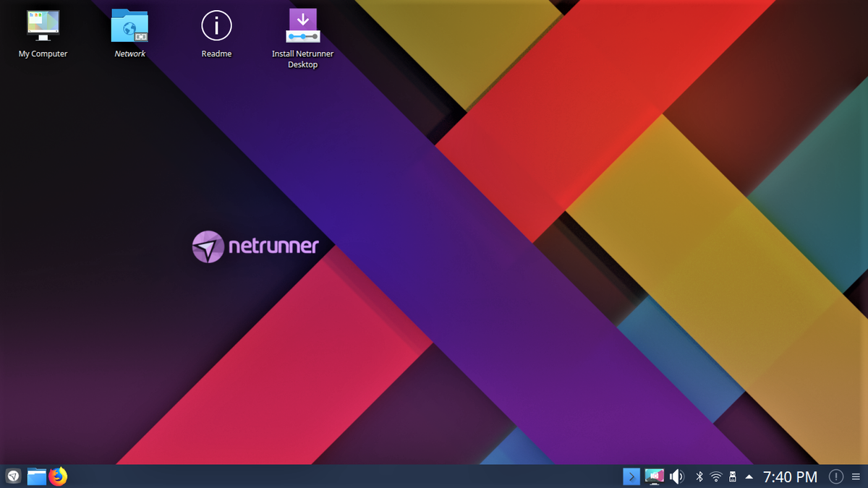Click the blue arrow panel icon in tray
This screenshot has width=868, height=488.
[631, 476]
